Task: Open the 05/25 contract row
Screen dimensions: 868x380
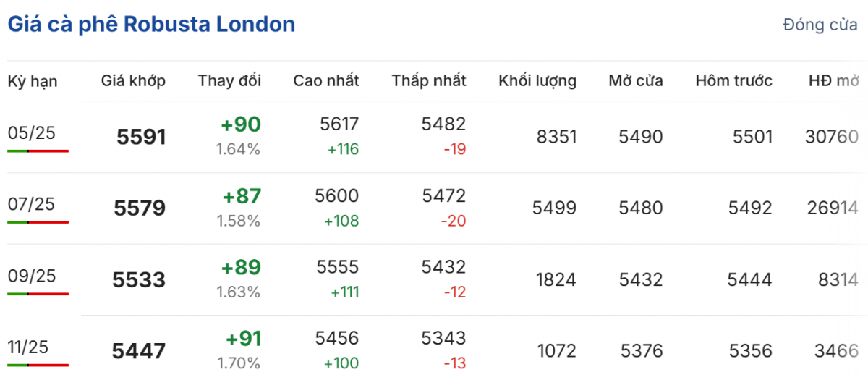Action: click(32, 132)
